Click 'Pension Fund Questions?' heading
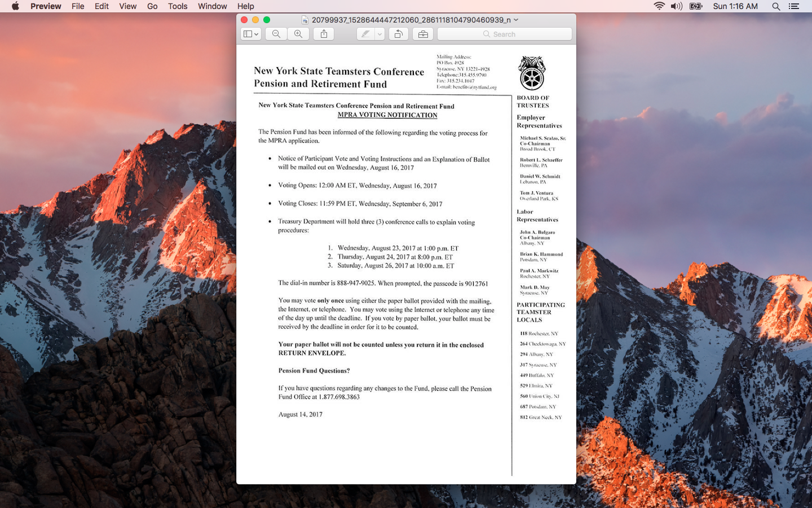Image resolution: width=812 pixels, height=508 pixels. click(314, 371)
